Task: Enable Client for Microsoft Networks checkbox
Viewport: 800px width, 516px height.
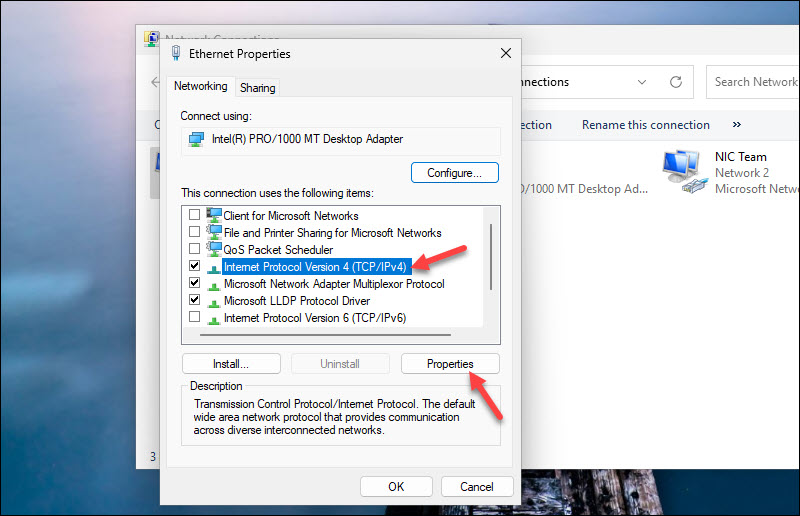Action: pos(194,214)
